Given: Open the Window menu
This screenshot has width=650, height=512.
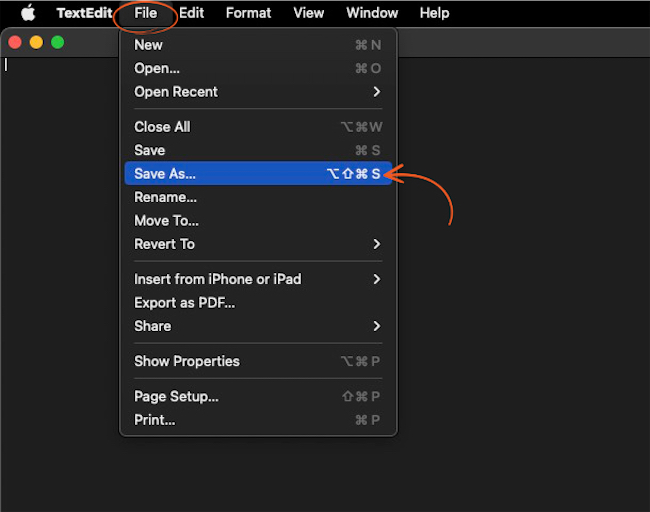Looking at the screenshot, I should point(372,13).
